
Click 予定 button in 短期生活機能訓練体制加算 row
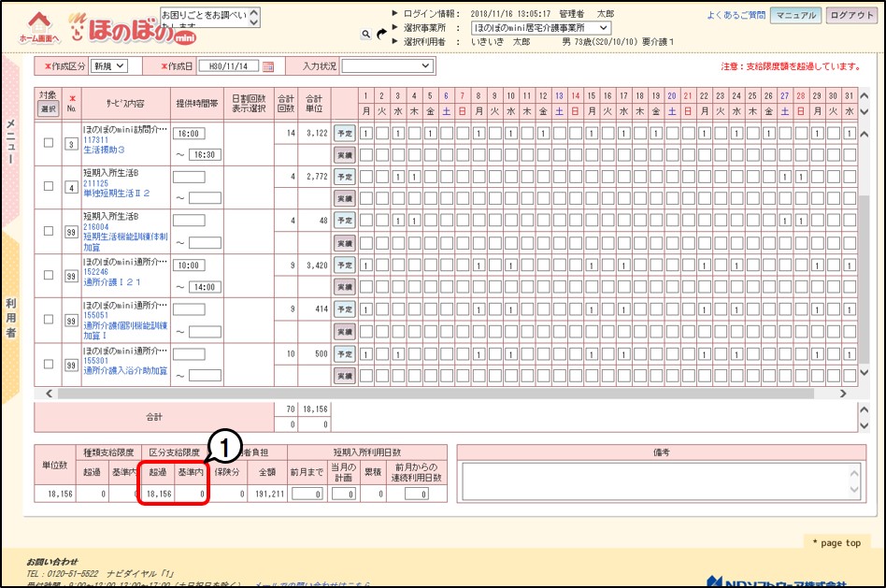coord(345,221)
